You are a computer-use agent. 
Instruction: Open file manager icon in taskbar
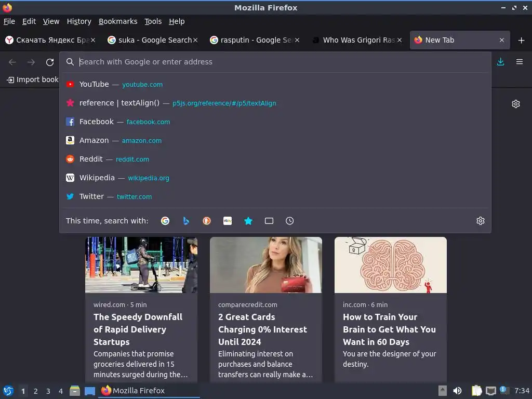tap(75, 391)
